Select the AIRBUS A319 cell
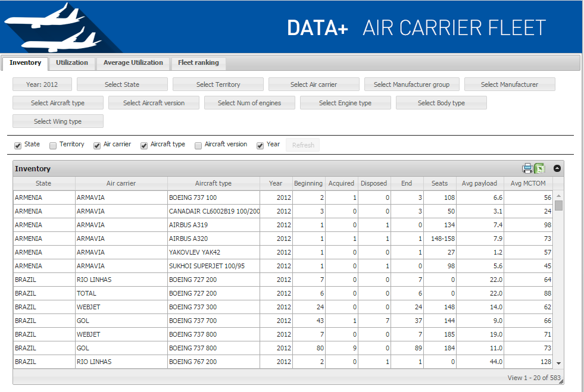The height and width of the screenshot is (392, 584). pos(213,225)
